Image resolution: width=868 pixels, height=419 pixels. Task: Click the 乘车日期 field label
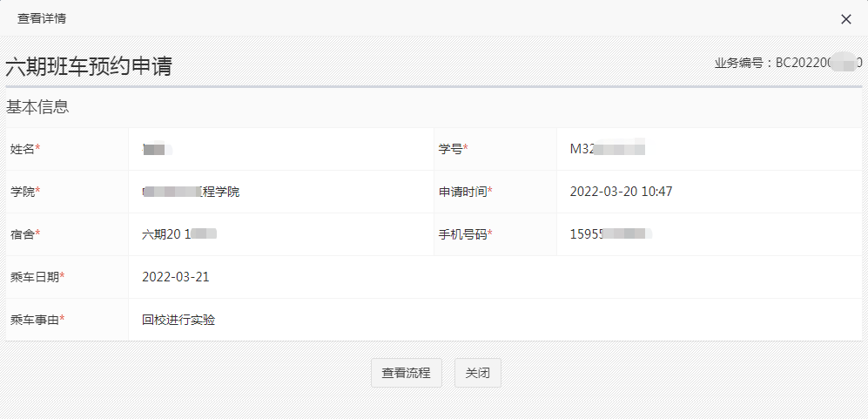point(37,277)
